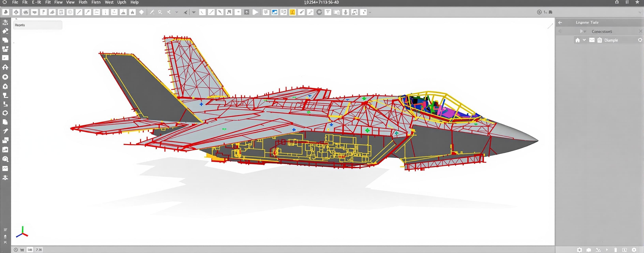Click the left chevron in the Conecstions row
Screen dimensions: 644x253
[560, 31]
